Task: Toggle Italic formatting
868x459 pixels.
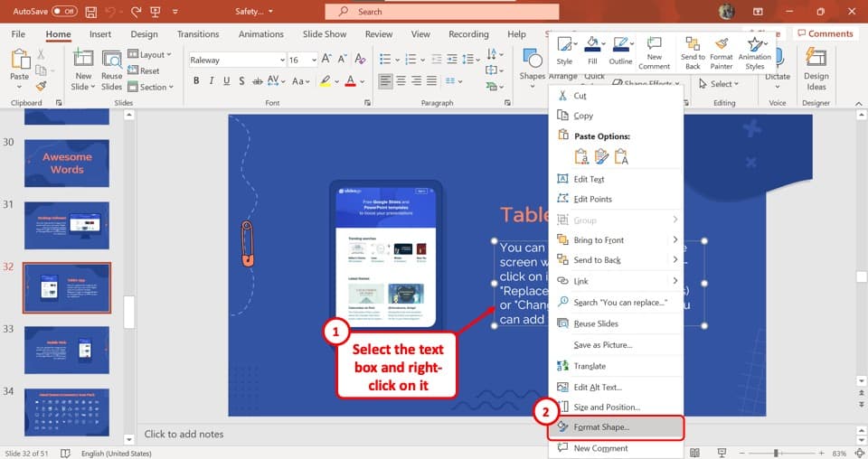Action: [211, 80]
